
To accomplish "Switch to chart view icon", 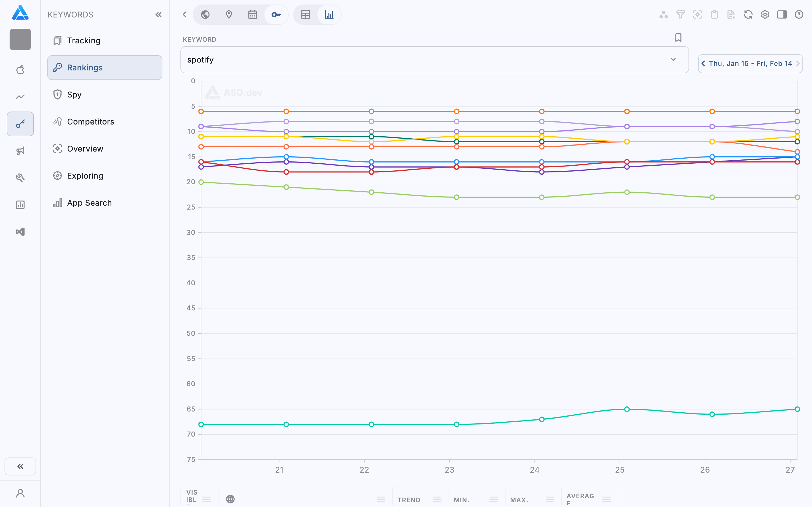I will (x=329, y=14).
